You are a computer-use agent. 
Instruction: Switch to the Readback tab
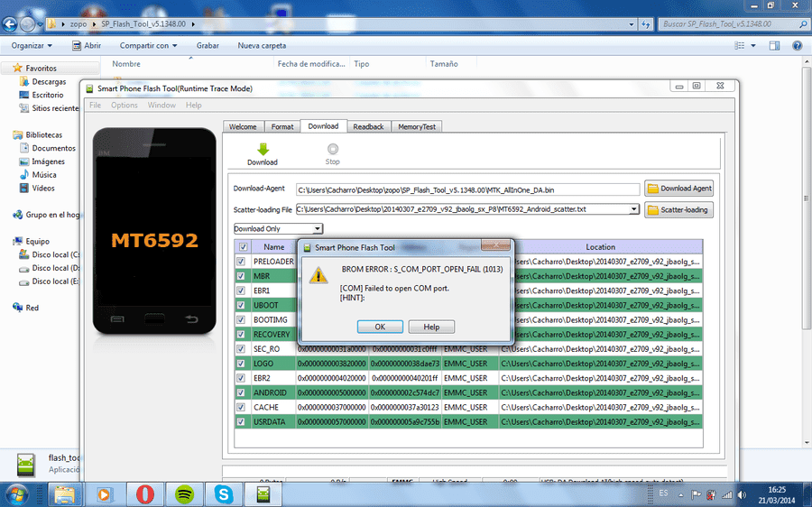pos(368,126)
